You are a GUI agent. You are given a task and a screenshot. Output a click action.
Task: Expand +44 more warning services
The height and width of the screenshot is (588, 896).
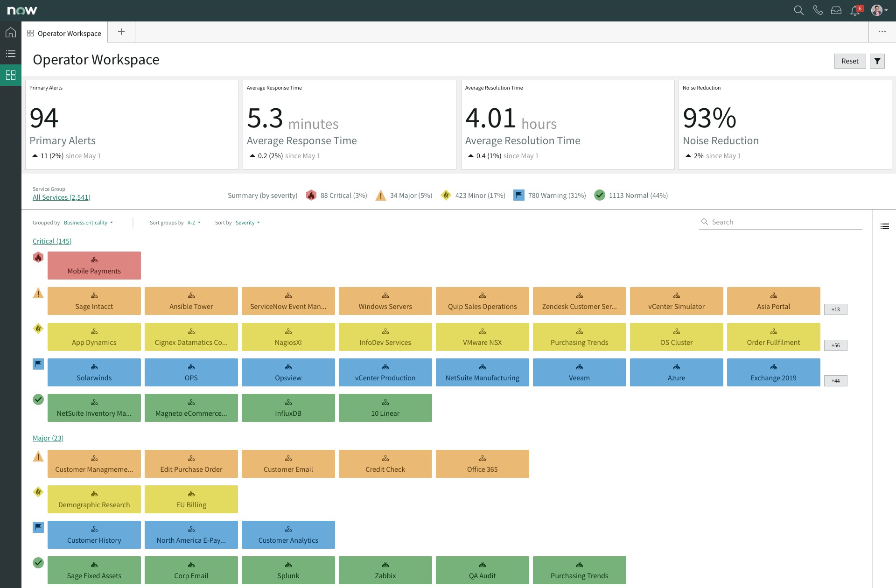835,381
